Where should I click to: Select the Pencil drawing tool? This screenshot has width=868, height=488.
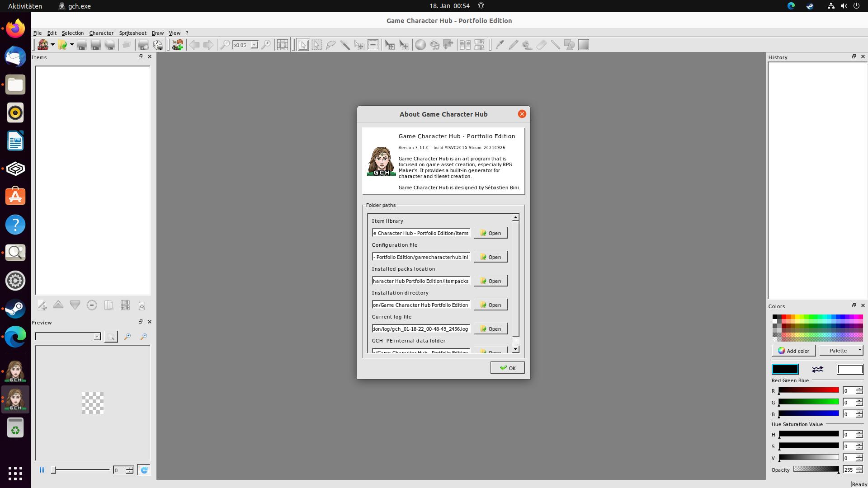513,45
